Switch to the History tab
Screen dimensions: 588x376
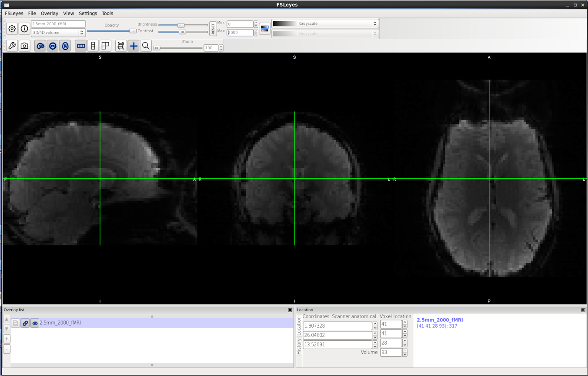299,346
